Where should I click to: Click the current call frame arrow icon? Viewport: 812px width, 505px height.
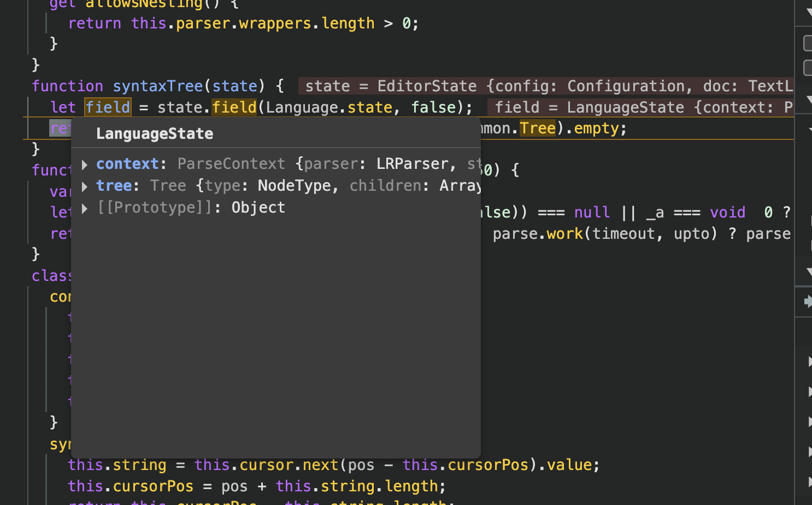click(808, 301)
